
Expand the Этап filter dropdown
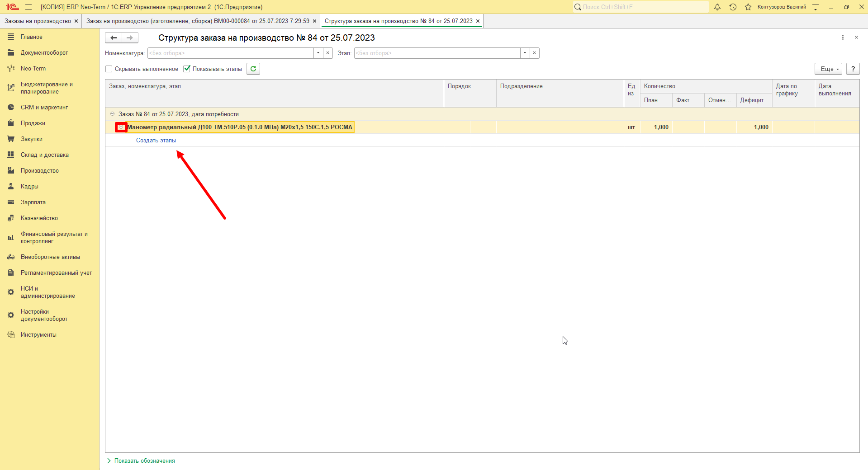(525, 53)
